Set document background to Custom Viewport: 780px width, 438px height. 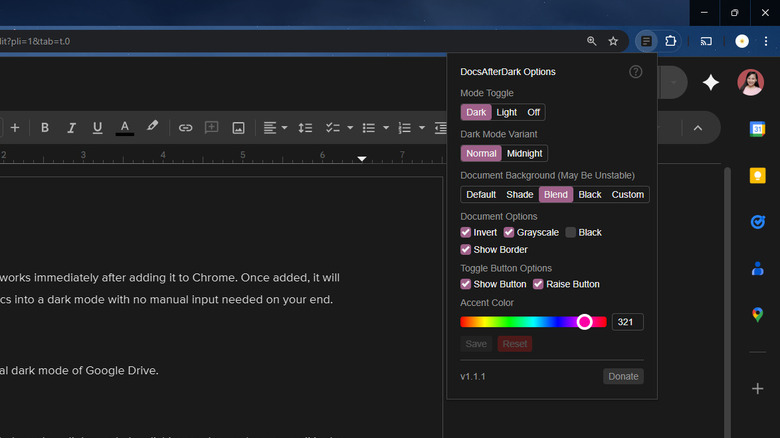point(627,194)
